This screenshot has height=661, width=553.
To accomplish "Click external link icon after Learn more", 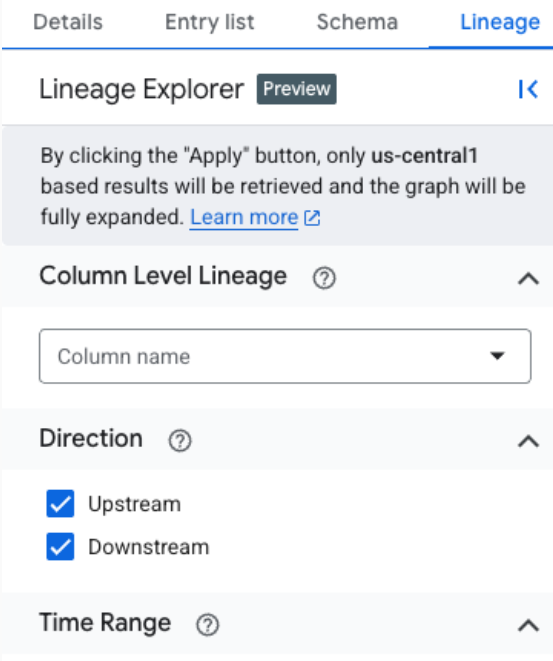I will [x=312, y=218].
